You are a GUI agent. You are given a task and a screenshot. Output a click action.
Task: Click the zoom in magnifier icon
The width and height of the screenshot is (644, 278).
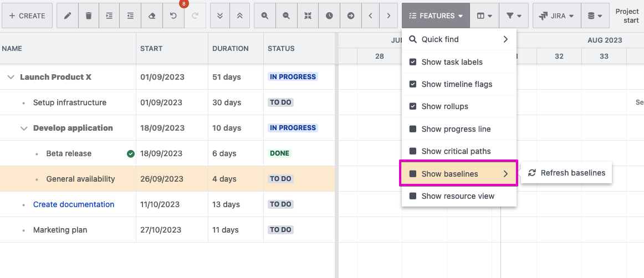tap(265, 16)
